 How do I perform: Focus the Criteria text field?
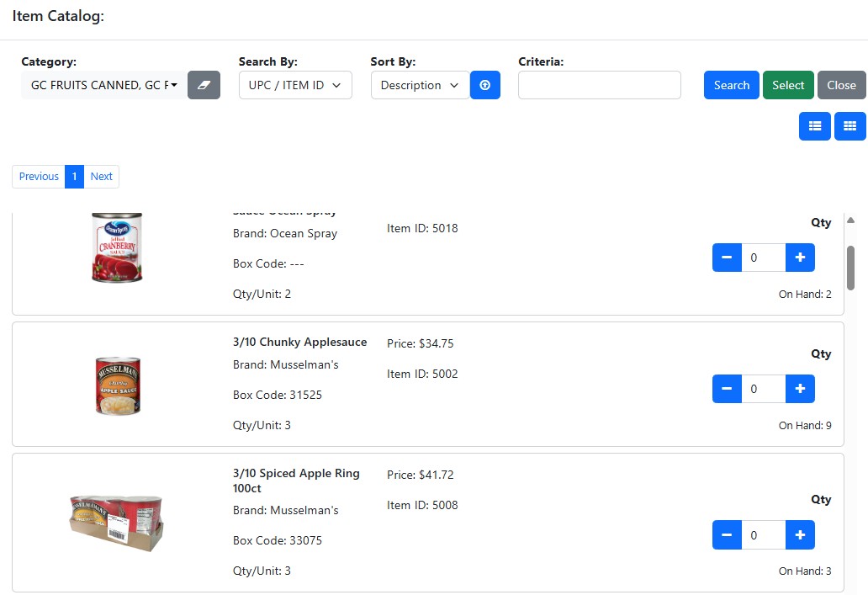(600, 85)
